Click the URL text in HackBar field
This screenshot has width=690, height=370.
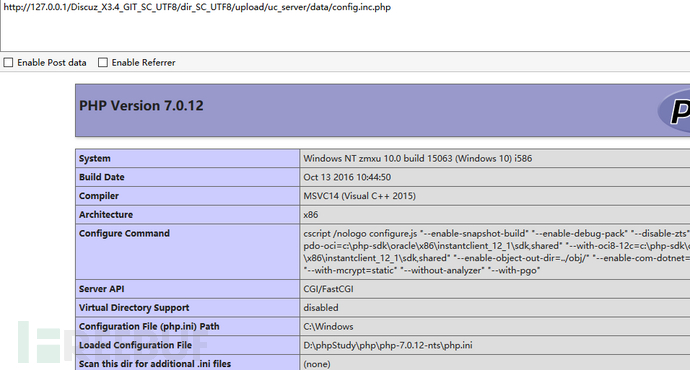pyautogui.click(x=197, y=7)
